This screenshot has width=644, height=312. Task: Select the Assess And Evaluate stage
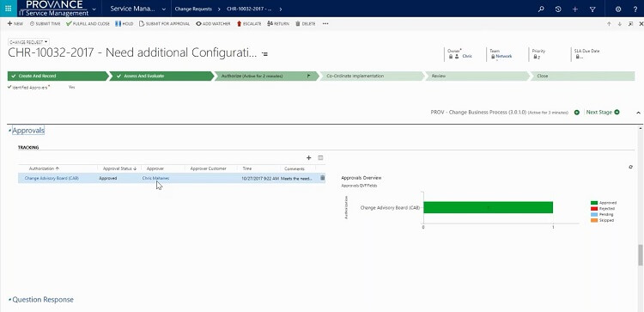coord(161,76)
